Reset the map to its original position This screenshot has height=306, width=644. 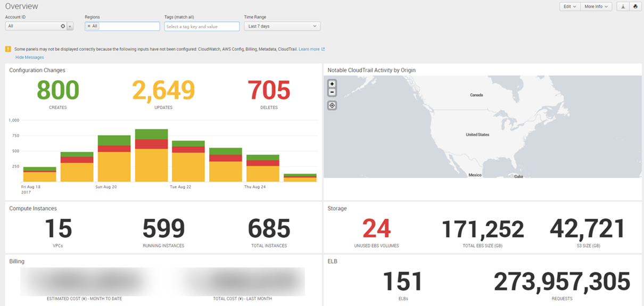pyautogui.click(x=332, y=105)
